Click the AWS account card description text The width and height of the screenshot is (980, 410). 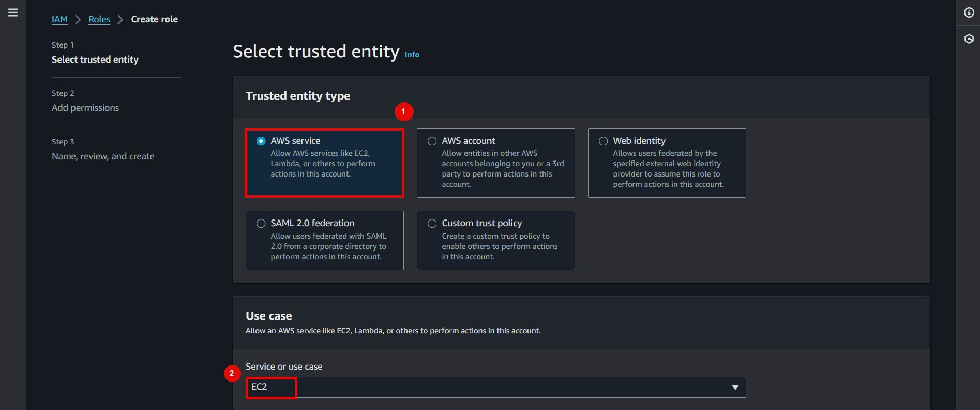tap(503, 169)
